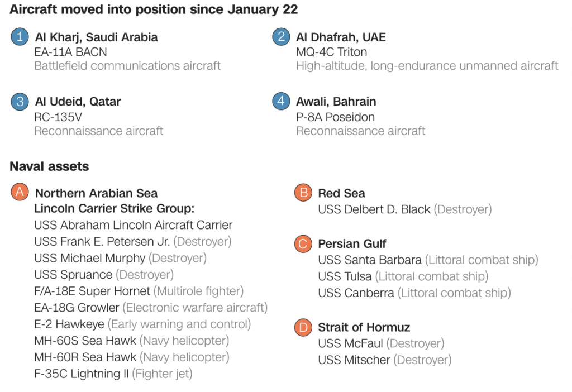Select the orange letter D marker
This screenshot has width=572, height=392.
click(x=303, y=327)
